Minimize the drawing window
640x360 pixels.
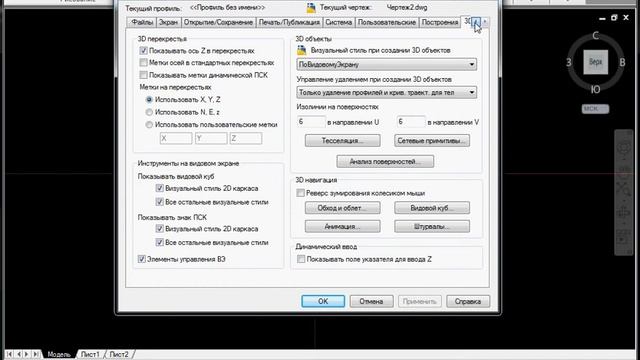point(602,18)
